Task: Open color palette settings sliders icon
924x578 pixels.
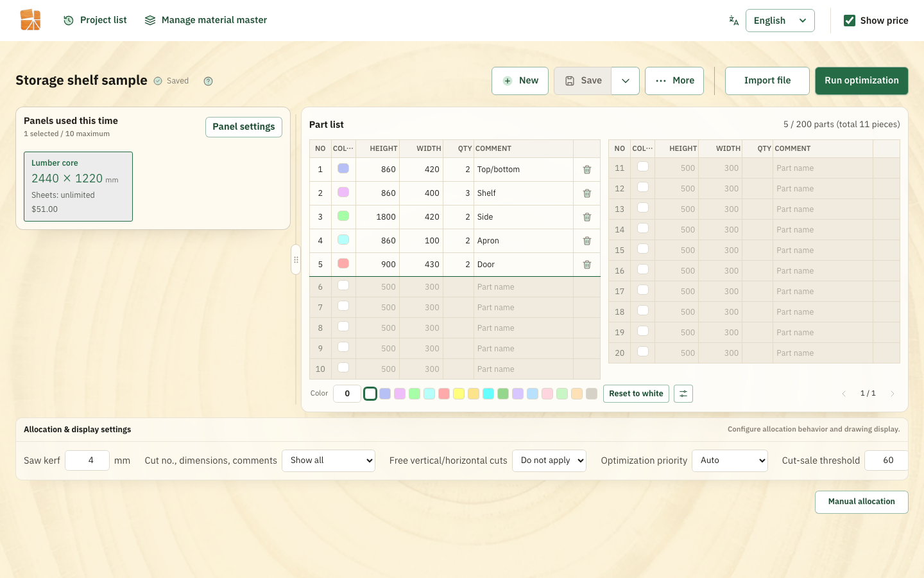Action: tap(683, 394)
